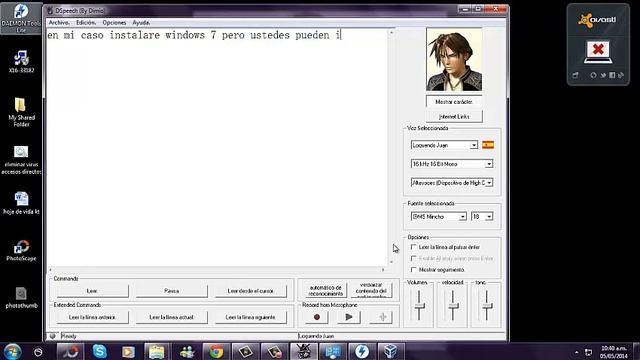Click Leer desde el cursor button
Viewport: 640px width, 360px height.
[251, 291]
